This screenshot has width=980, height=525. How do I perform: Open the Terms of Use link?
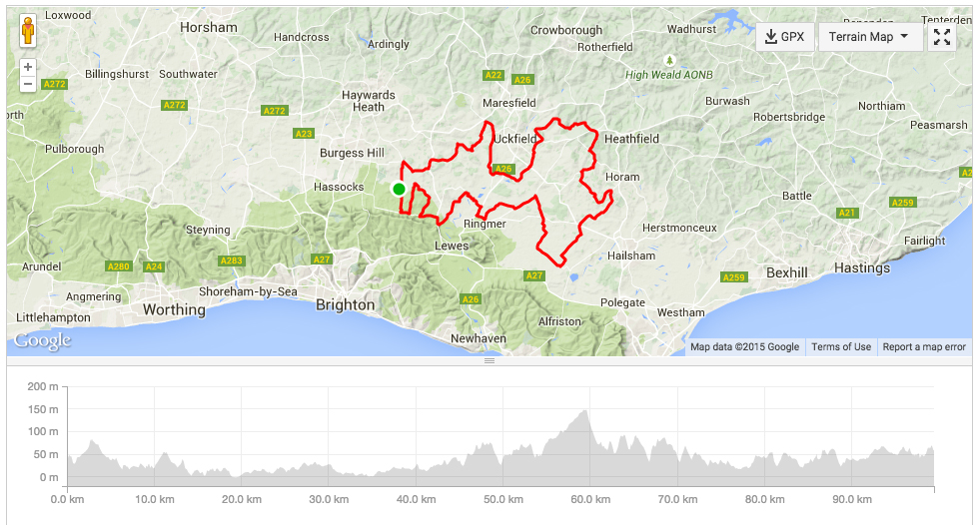click(x=840, y=347)
